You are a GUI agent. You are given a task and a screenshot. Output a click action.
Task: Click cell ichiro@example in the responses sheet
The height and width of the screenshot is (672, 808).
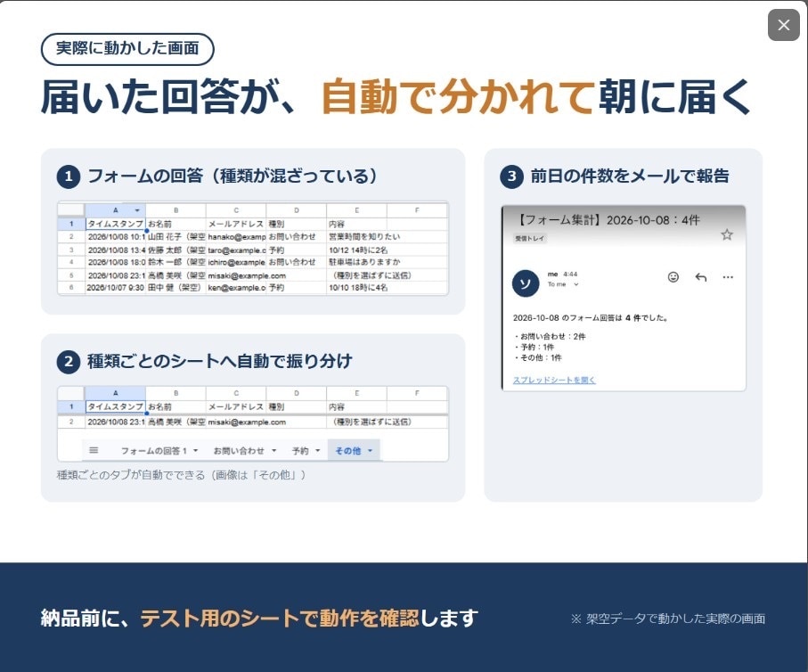(236, 262)
